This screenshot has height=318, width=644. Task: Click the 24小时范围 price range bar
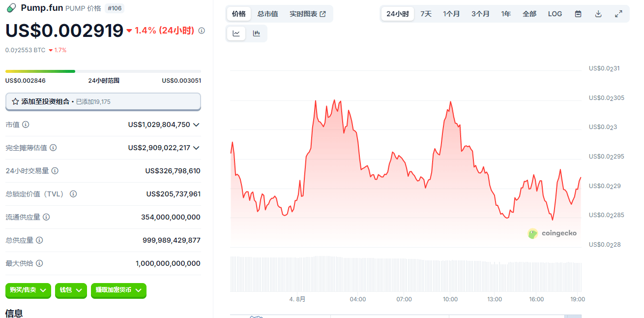coord(103,71)
